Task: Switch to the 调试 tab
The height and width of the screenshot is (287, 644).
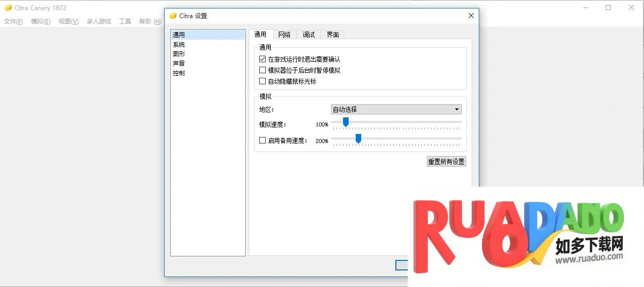Action: tap(308, 35)
